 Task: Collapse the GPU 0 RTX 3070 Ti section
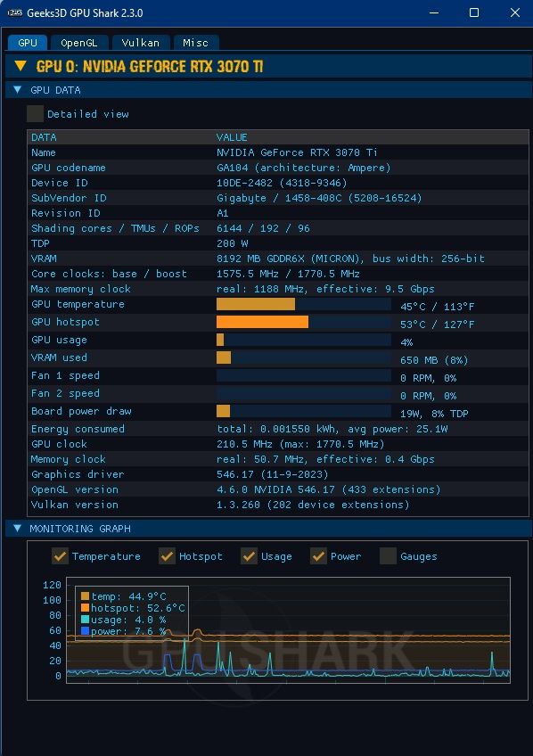[x=20, y=66]
